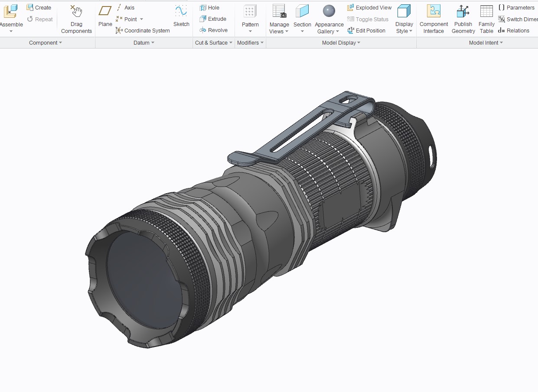Screen dimensions: 538x392
Task: Toggle the Exploded View
Action: click(x=369, y=7)
